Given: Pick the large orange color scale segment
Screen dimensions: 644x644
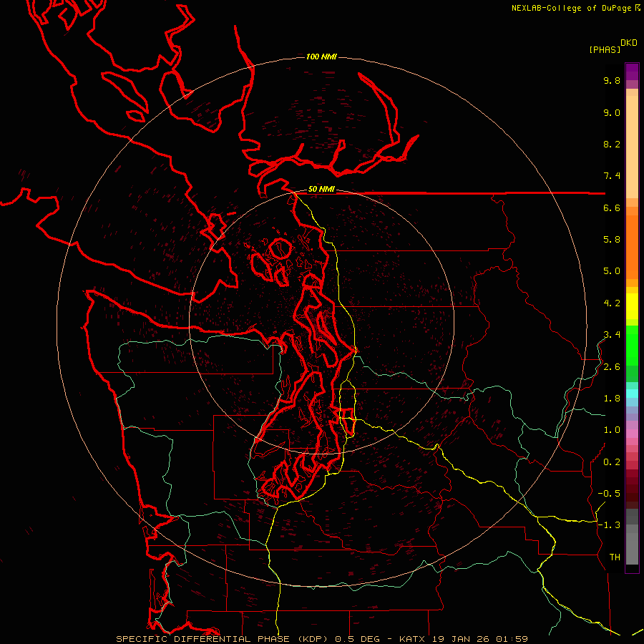Looking at the screenshot, I should [632, 248].
